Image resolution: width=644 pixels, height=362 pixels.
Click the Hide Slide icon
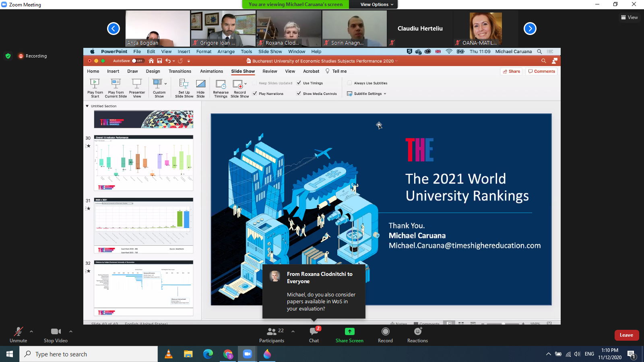(200, 84)
